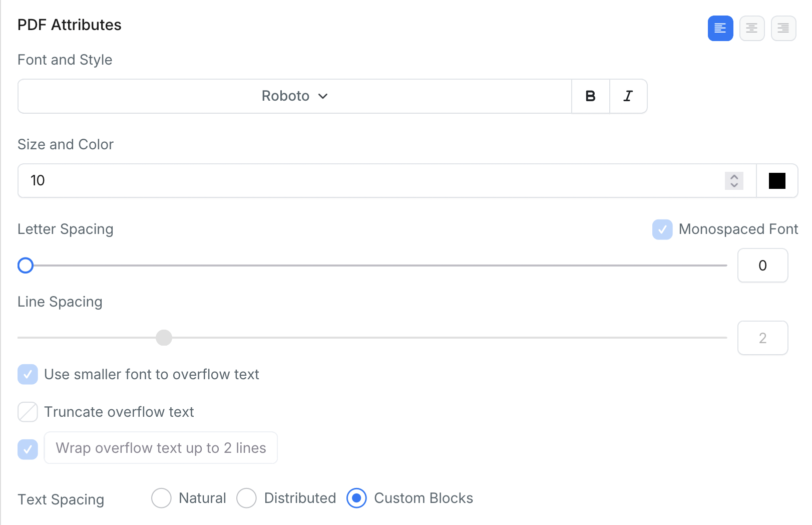
Task: Uncheck Use smaller font to overflow text
Action: 28,374
